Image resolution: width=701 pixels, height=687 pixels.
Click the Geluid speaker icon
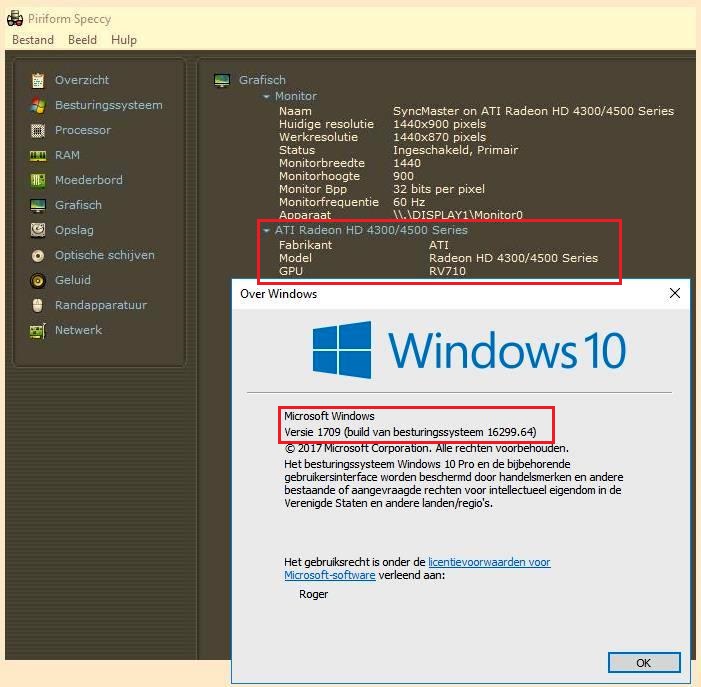pyautogui.click(x=38, y=281)
